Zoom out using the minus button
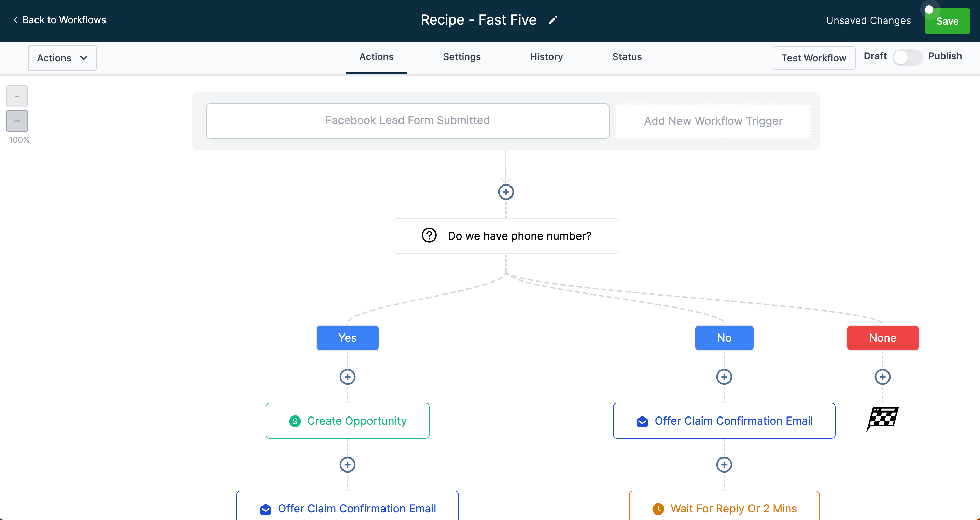 (17, 121)
